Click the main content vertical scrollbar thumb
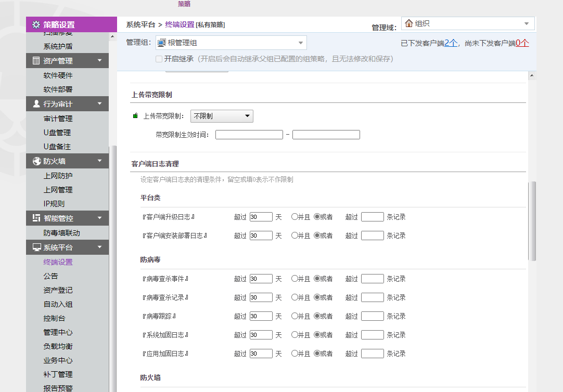This screenshot has width=563, height=392. [532, 221]
